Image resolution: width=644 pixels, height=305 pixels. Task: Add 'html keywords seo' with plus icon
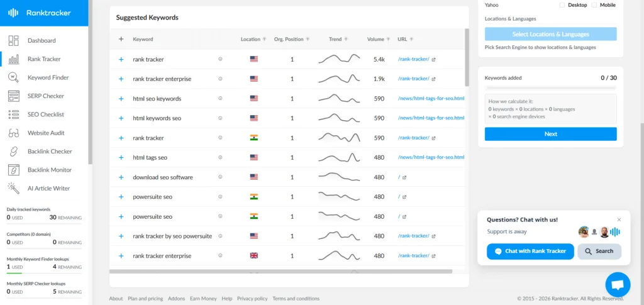click(x=121, y=118)
